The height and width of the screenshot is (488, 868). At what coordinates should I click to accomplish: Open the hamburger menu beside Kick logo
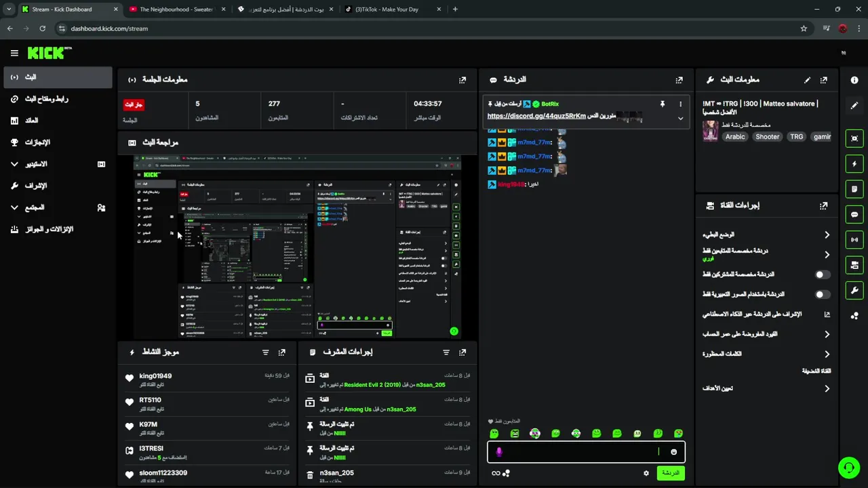14,53
